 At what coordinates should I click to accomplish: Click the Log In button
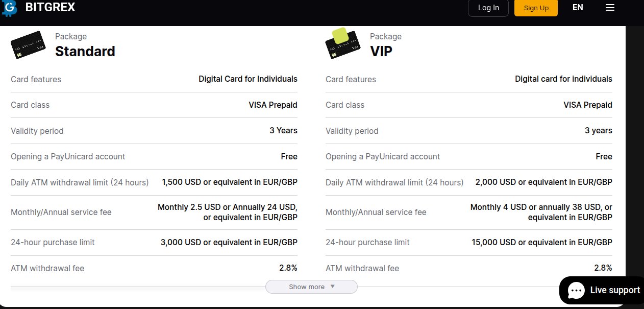click(488, 8)
